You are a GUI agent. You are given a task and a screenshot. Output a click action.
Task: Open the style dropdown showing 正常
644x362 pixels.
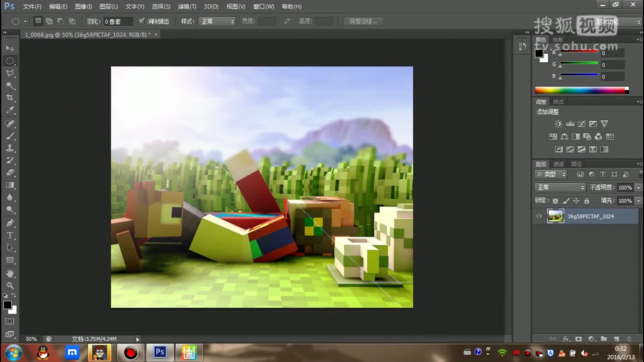[217, 21]
